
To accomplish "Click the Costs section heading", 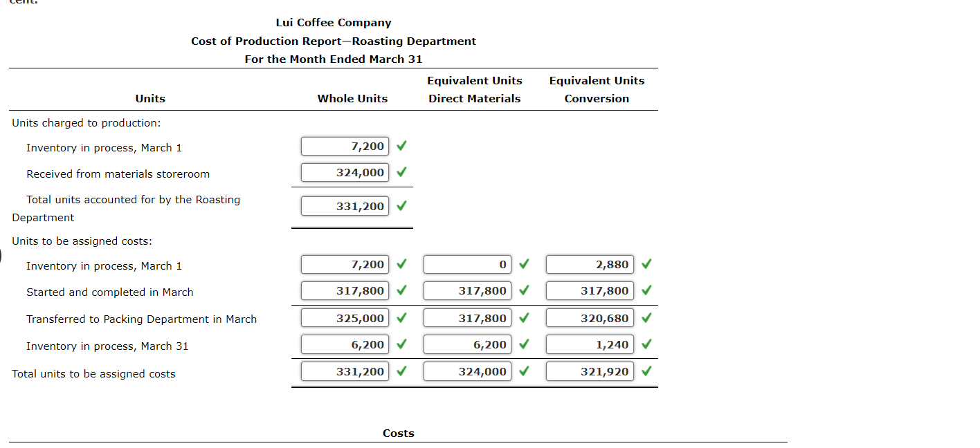I will coord(399,433).
